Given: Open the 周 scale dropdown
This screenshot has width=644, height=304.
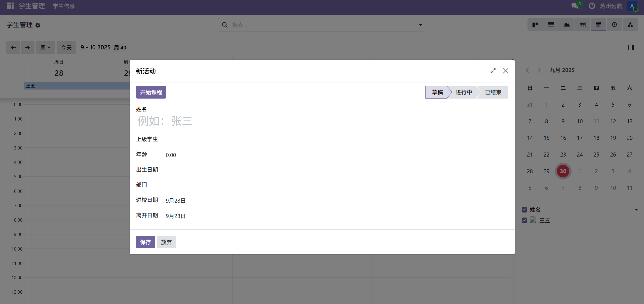Looking at the screenshot, I should (46, 47).
